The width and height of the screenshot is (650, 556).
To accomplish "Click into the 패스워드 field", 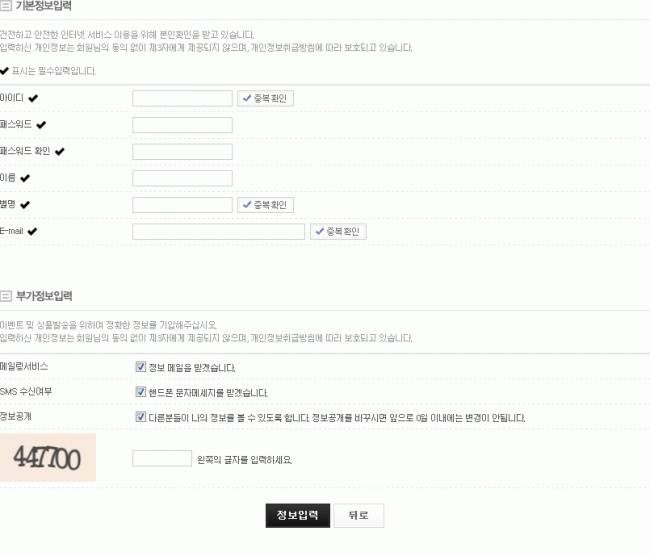I will pos(182,125).
